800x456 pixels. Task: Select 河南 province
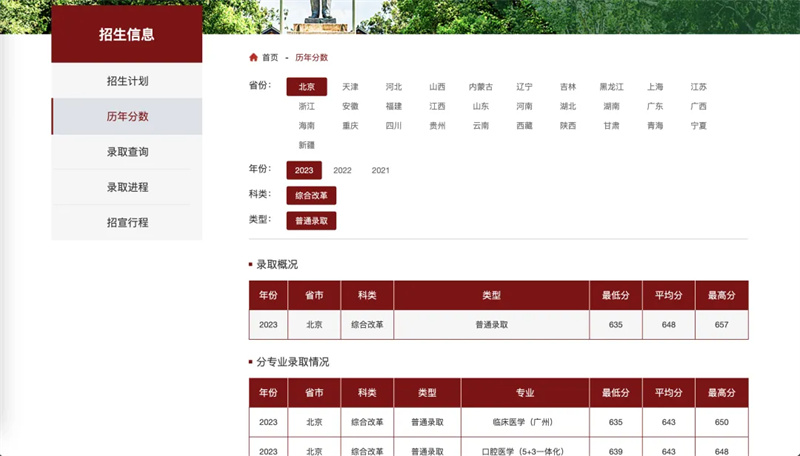[524, 106]
